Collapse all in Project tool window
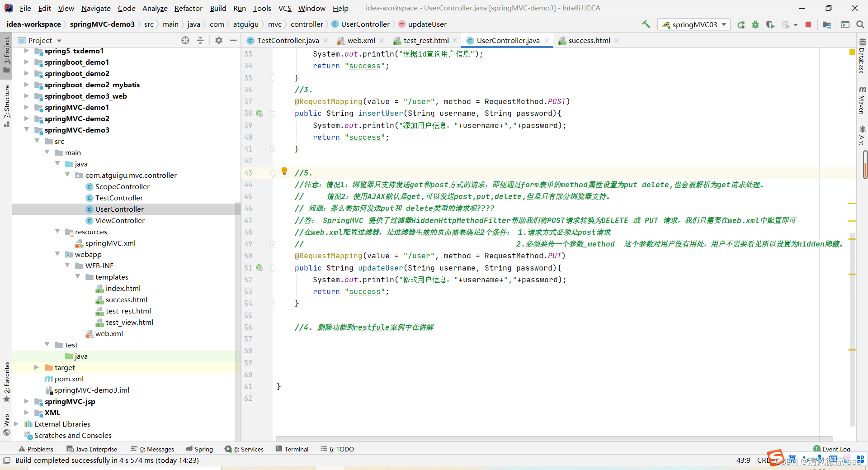Viewport: 868px width, 470px height. pyautogui.click(x=200, y=40)
